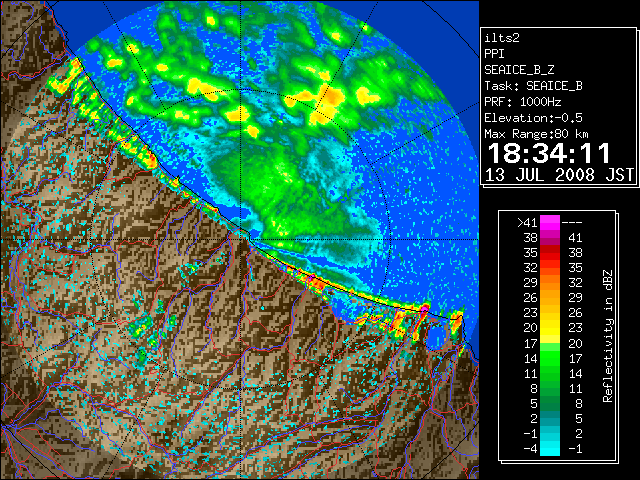Pick the dark green 5–8 dBZ band

point(550,404)
